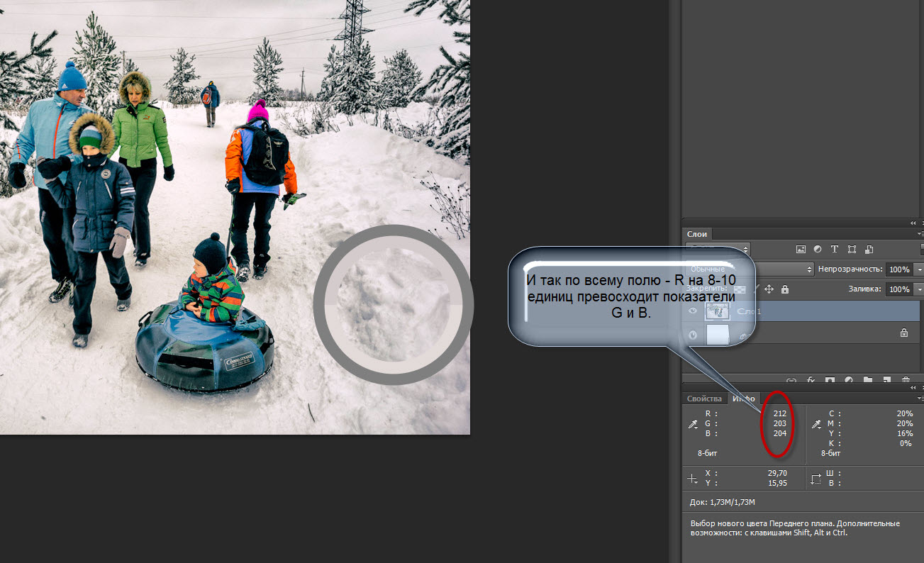The width and height of the screenshot is (924, 563).
Task: Filter layers by shape layers icon
Action: (852, 250)
